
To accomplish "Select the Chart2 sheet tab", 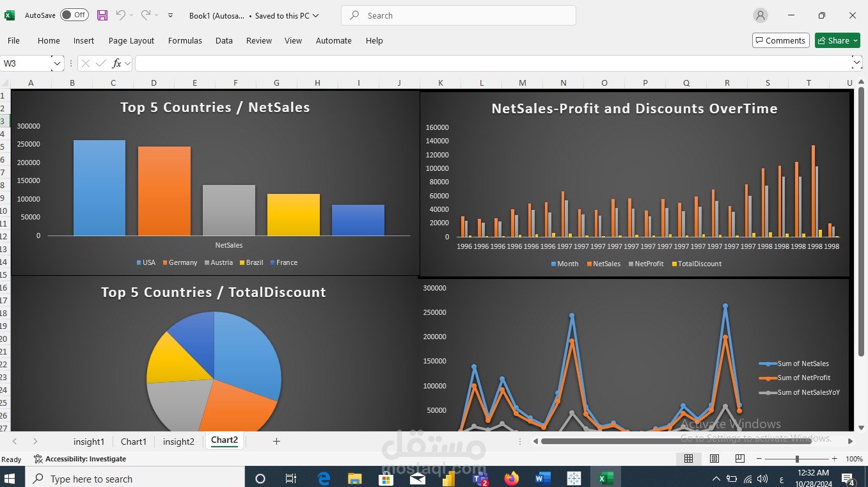I will pyautogui.click(x=225, y=440).
